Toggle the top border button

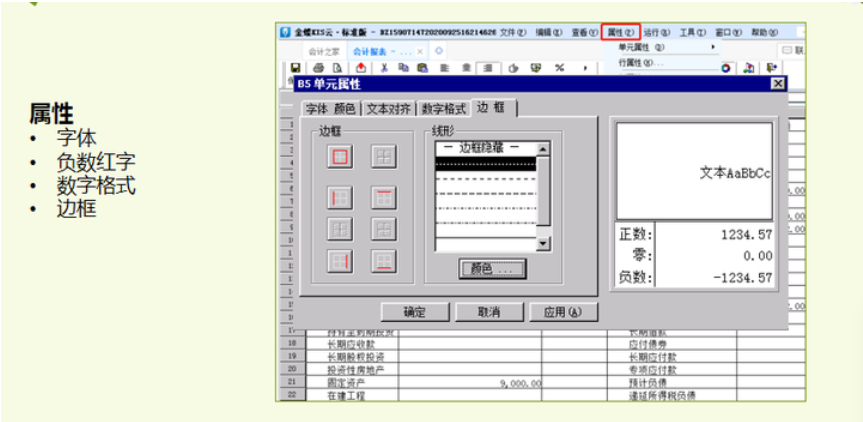(384, 198)
